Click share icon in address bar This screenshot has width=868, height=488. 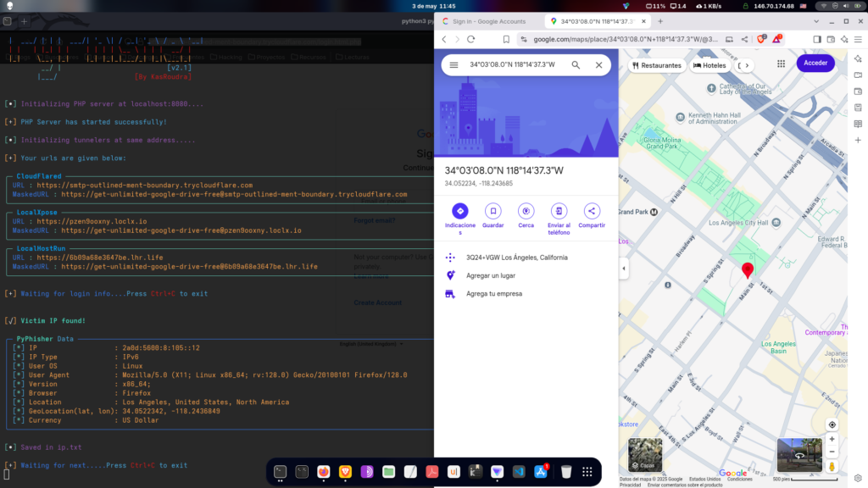(744, 39)
